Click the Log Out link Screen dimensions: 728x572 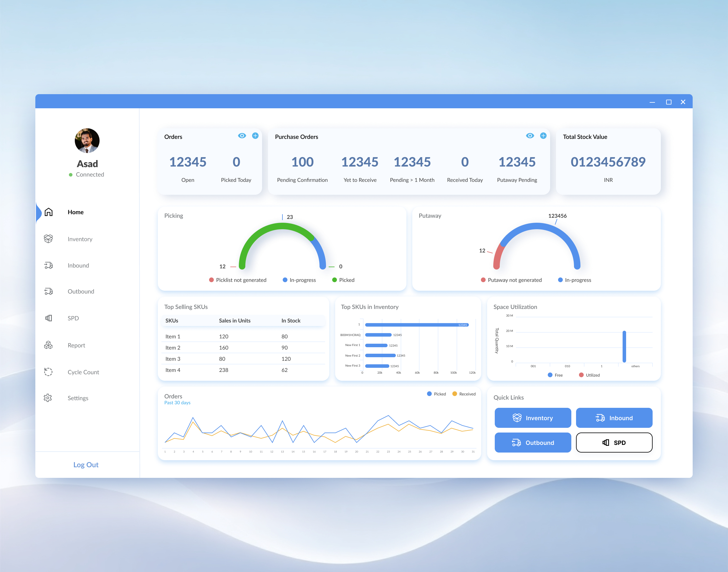(x=86, y=465)
